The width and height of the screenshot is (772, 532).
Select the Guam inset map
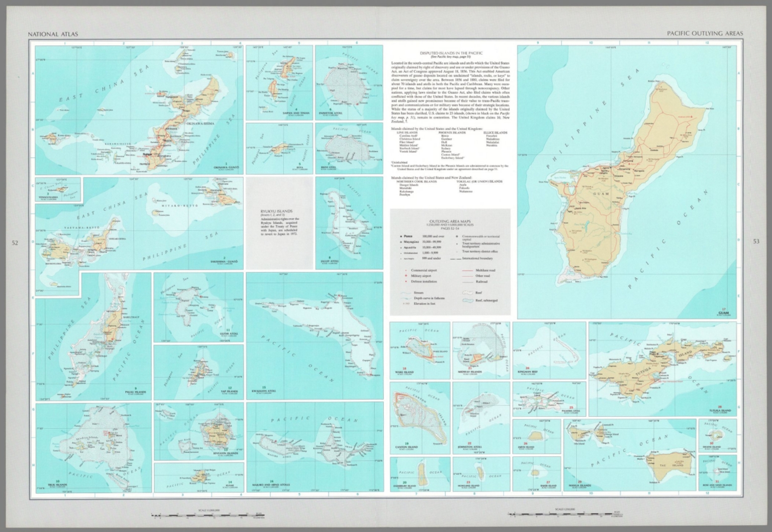(x=627, y=182)
